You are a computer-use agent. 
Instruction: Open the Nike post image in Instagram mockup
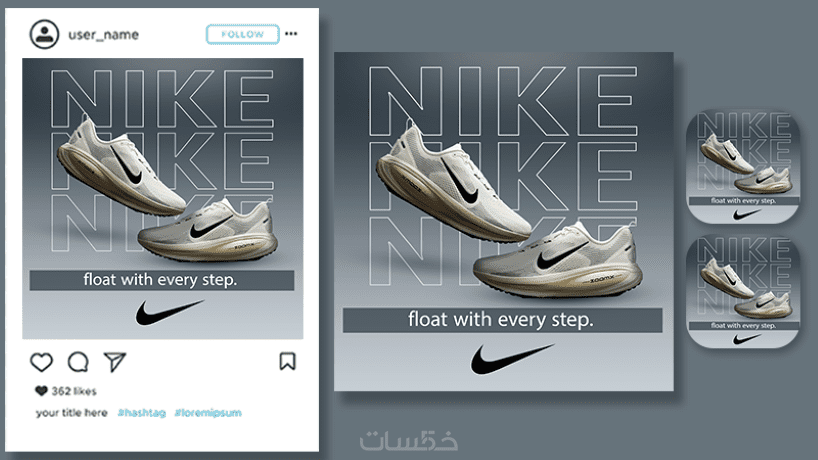coord(163,199)
